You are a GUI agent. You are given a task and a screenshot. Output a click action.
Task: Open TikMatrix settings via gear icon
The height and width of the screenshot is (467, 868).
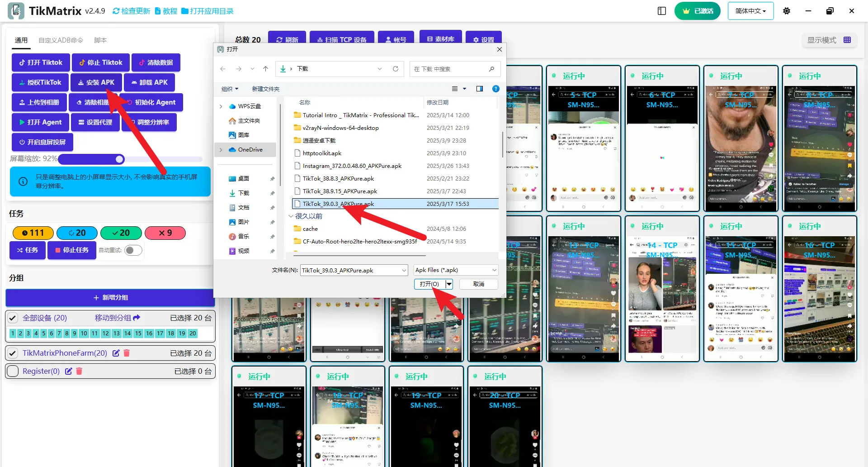coord(786,10)
